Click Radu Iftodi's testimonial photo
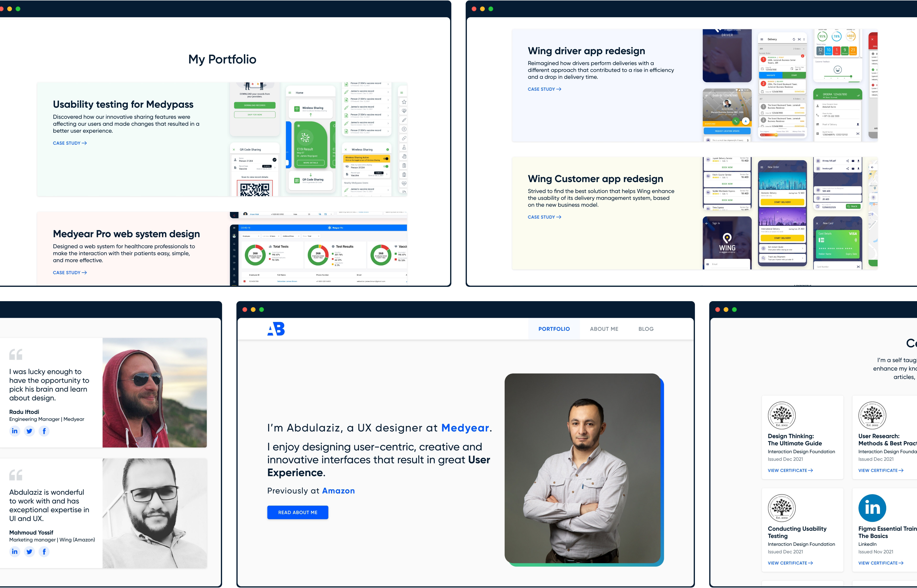This screenshot has height=588, width=917. click(155, 393)
